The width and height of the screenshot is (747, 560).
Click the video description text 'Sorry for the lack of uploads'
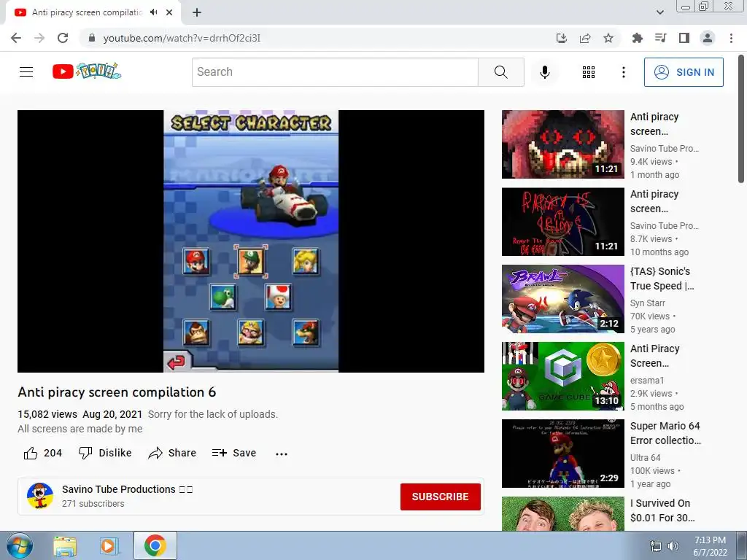click(x=212, y=414)
